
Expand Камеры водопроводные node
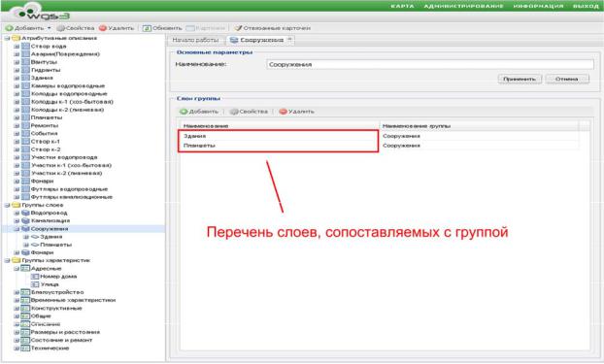(x=17, y=85)
